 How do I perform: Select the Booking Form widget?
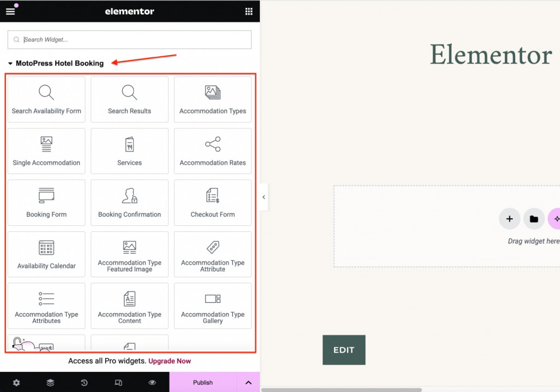(x=46, y=202)
